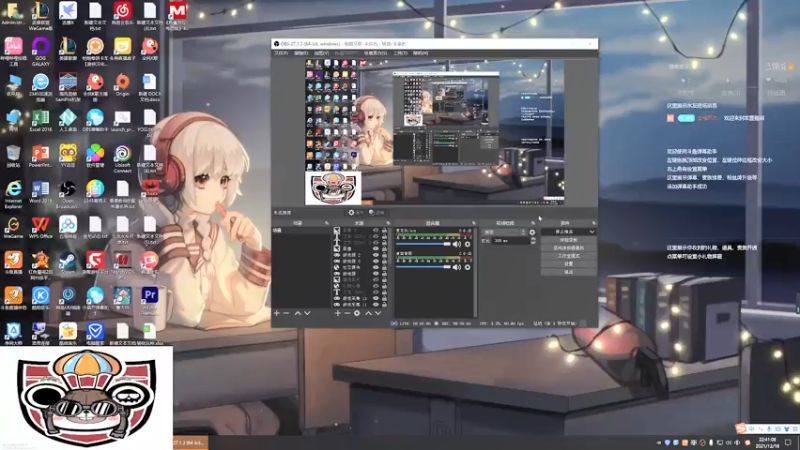Select the Excel 2016 desktop shortcut
The height and width of the screenshot is (450, 800).
40,121
